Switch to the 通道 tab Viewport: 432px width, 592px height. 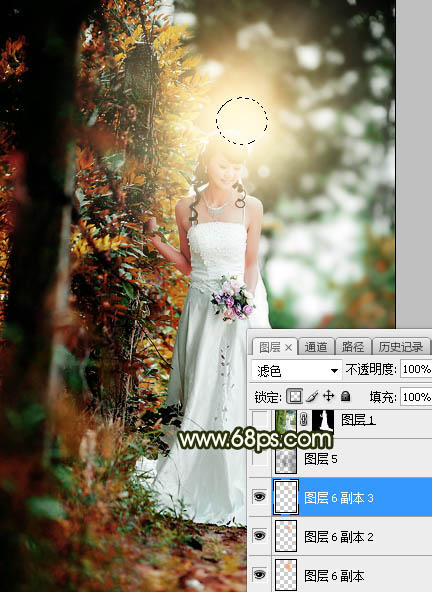coord(316,347)
